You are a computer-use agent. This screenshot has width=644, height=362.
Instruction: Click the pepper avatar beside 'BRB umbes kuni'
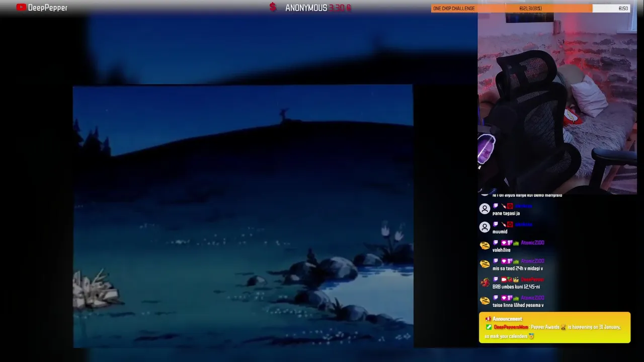[485, 283]
